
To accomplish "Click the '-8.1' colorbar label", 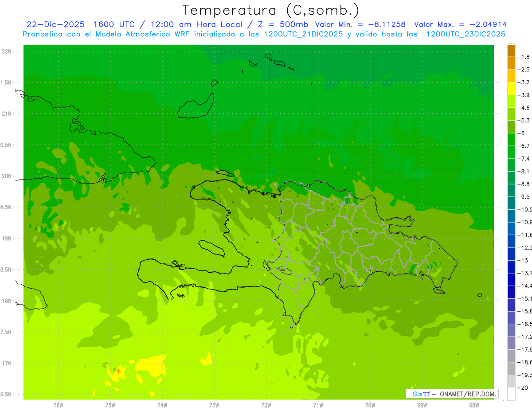I will 524,171.
